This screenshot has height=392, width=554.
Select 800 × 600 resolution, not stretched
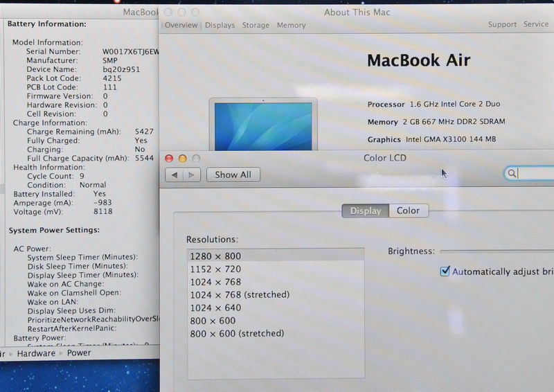coord(276,321)
